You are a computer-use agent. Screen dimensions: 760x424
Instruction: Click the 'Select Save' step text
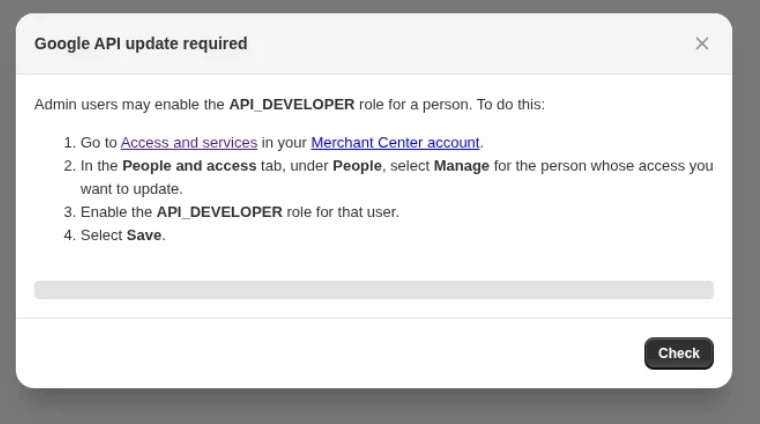(123, 235)
